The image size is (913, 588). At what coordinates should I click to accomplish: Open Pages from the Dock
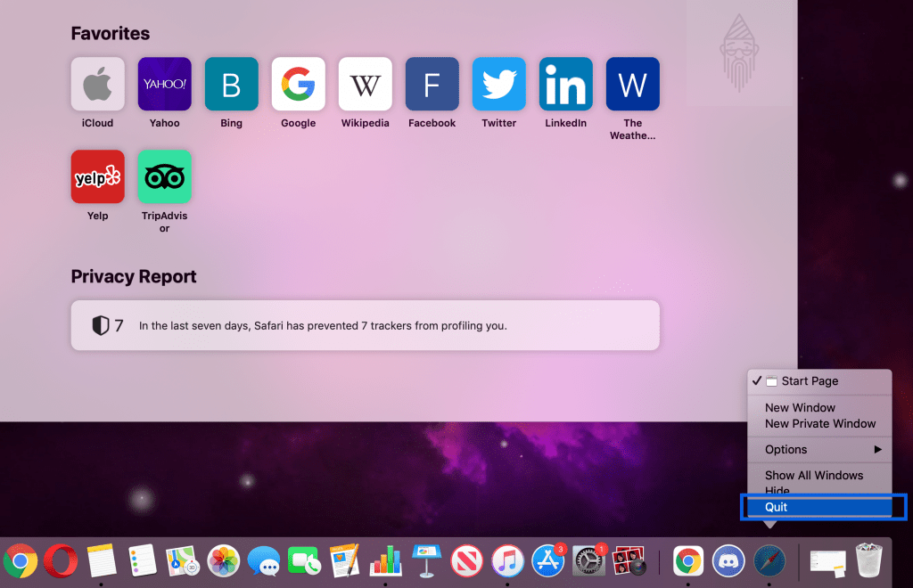[345, 561]
